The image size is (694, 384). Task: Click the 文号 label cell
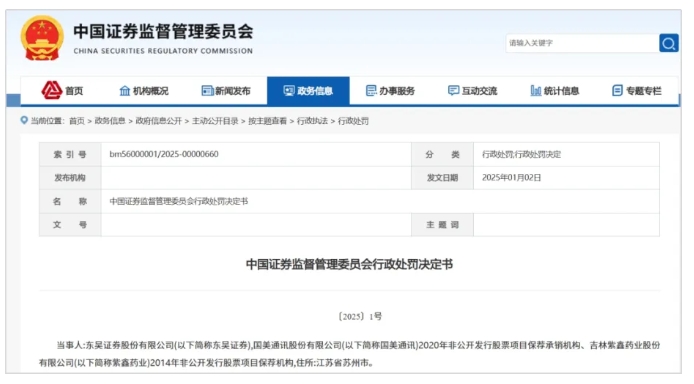point(70,225)
